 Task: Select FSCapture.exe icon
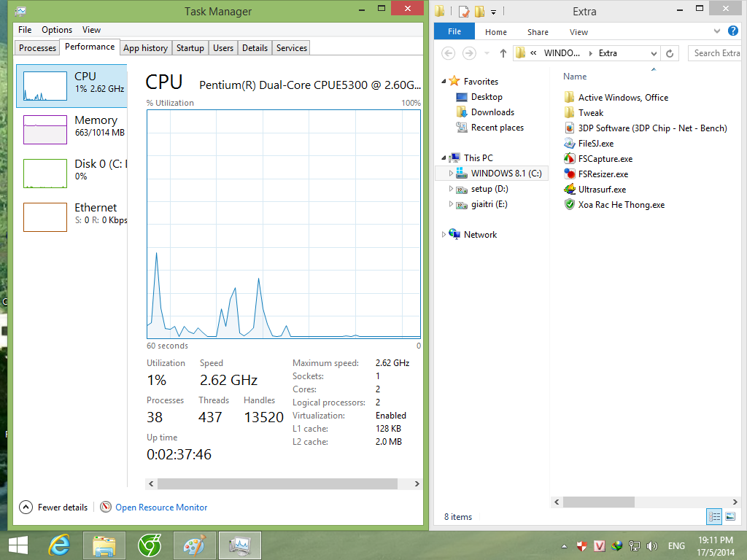tap(569, 158)
